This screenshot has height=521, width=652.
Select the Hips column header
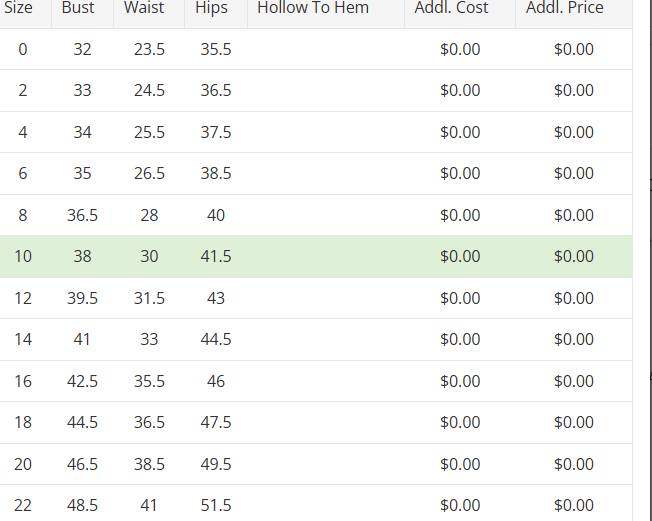coord(212,8)
